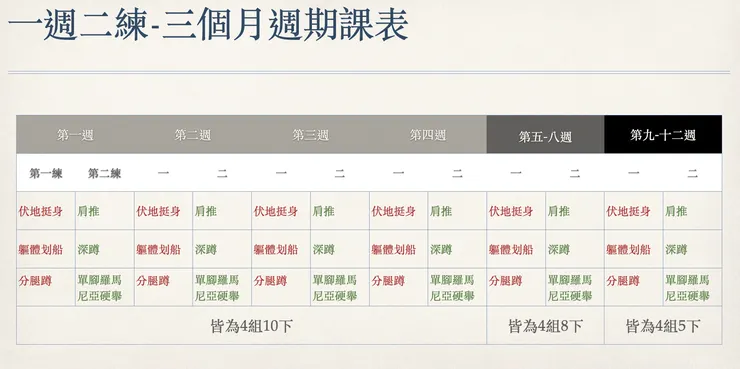Click 單腳羅馬尼亞硬舉 under 第九-十二週
Viewport: 740px width, 369px height.
[x=688, y=288]
